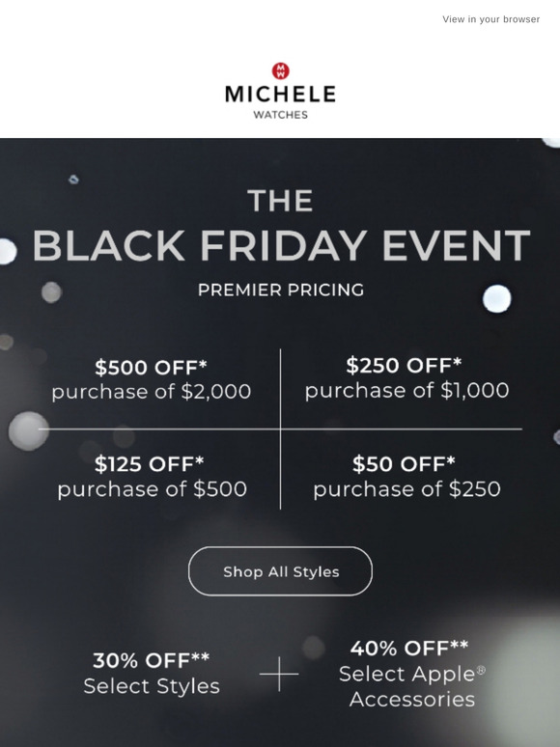Click purchase of $500 text
Image resolution: width=560 pixels, height=747 pixels.
click(x=153, y=489)
